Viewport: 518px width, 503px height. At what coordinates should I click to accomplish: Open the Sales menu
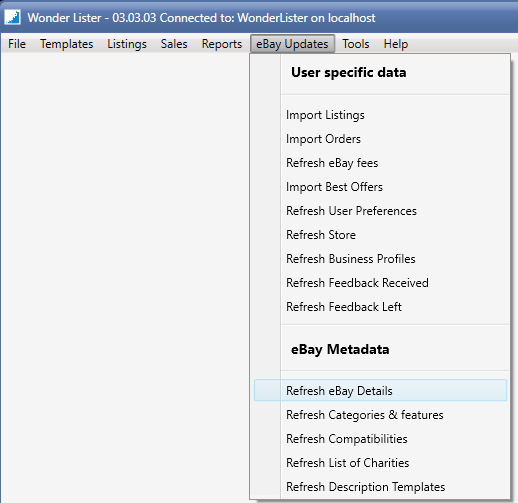(x=174, y=44)
